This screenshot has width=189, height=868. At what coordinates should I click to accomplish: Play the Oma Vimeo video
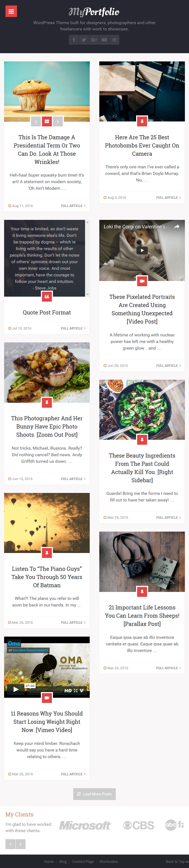(15, 690)
